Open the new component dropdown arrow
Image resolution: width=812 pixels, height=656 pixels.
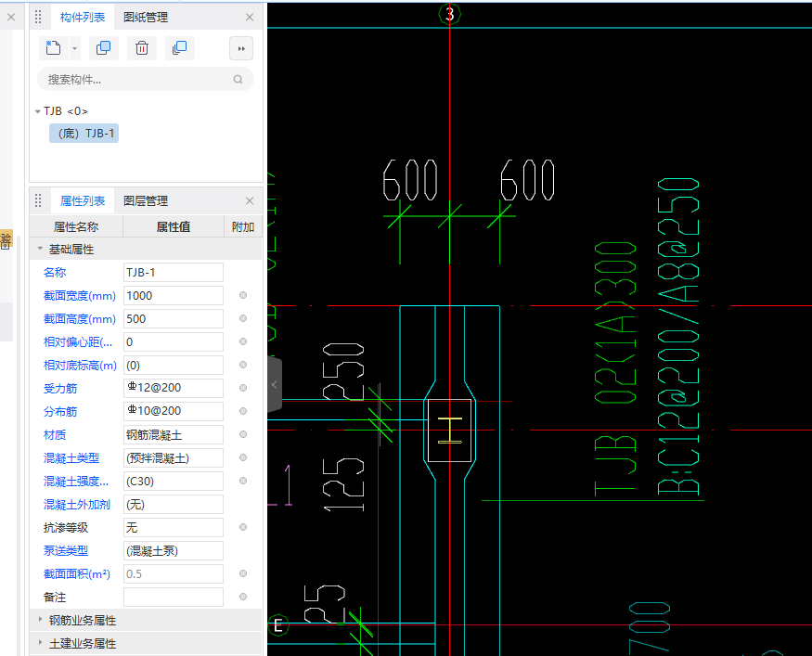point(74,48)
